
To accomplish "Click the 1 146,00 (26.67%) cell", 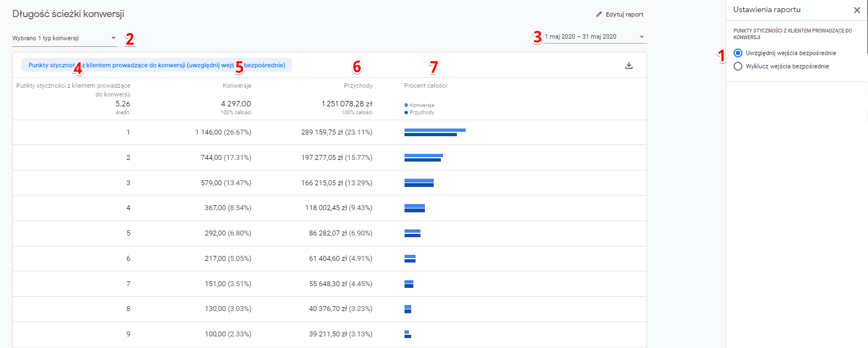I will pos(223,132).
